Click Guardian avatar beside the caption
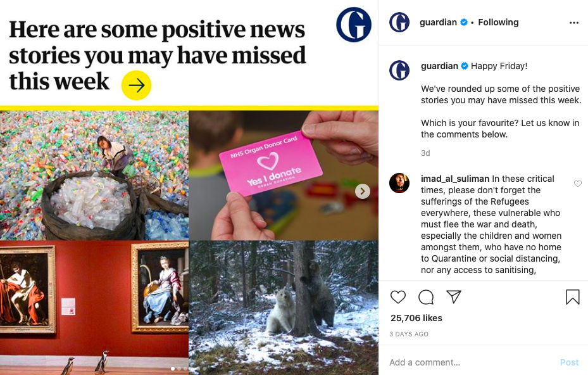This screenshot has height=375, width=588. pyautogui.click(x=399, y=70)
